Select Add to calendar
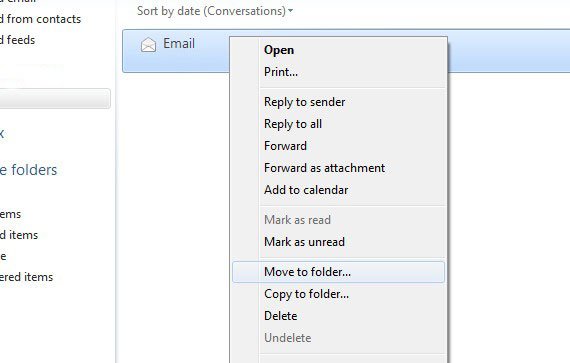 click(306, 190)
